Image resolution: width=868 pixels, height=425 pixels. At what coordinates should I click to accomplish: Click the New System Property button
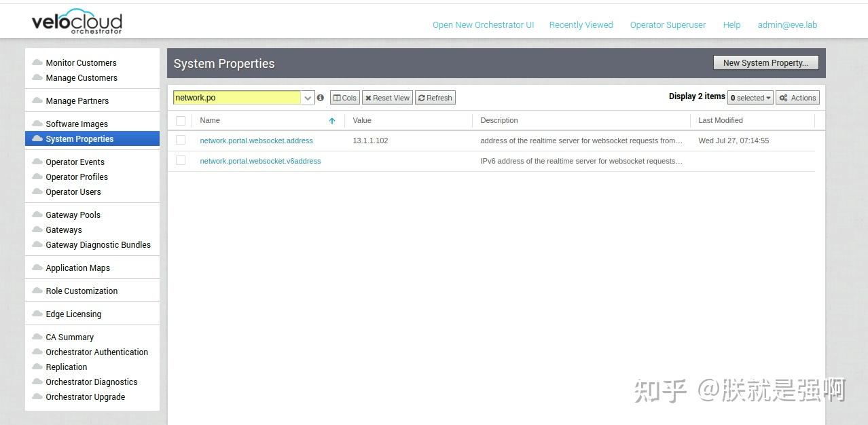click(765, 62)
